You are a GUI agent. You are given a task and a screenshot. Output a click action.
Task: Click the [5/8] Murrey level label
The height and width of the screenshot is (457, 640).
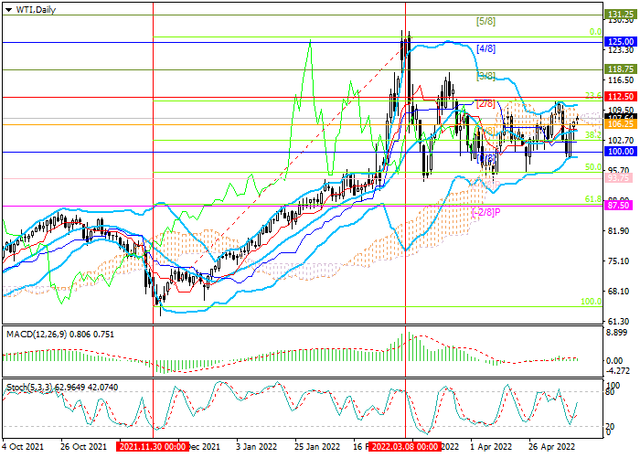[x=486, y=21]
